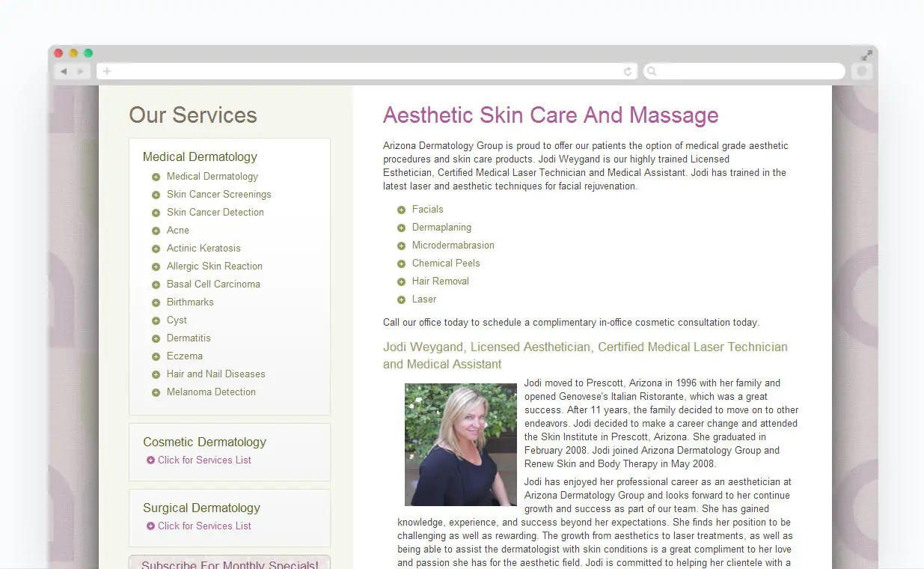
Task: Click the plus icon beside the address bar
Action: [107, 71]
